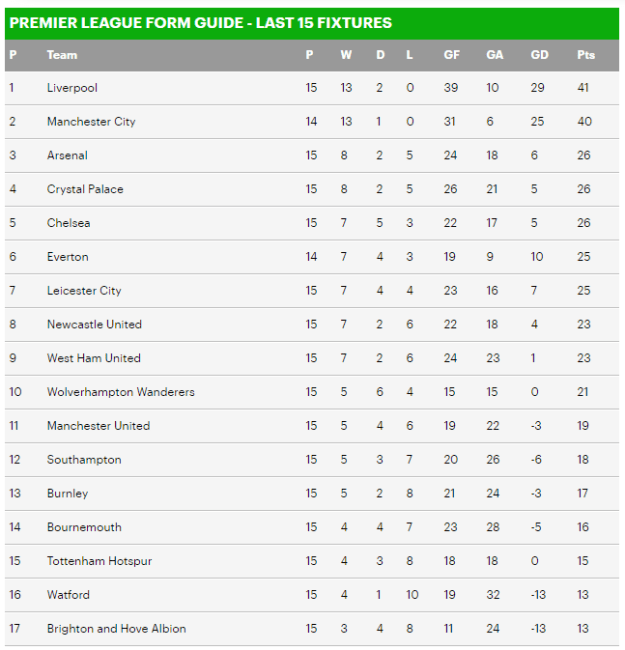This screenshot has height=650, width=625.
Task: Click Tottenham Hotspur team name
Action: (99, 561)
